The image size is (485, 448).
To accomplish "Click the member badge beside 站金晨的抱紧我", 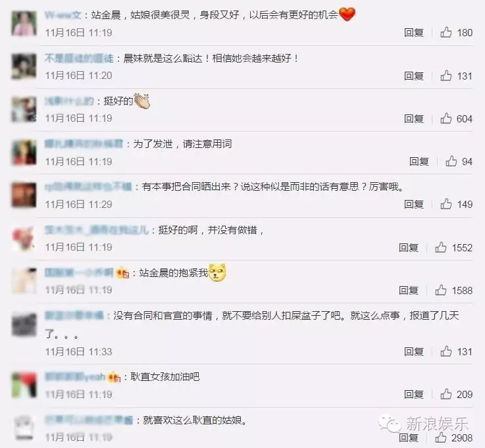I will point(123,273).
